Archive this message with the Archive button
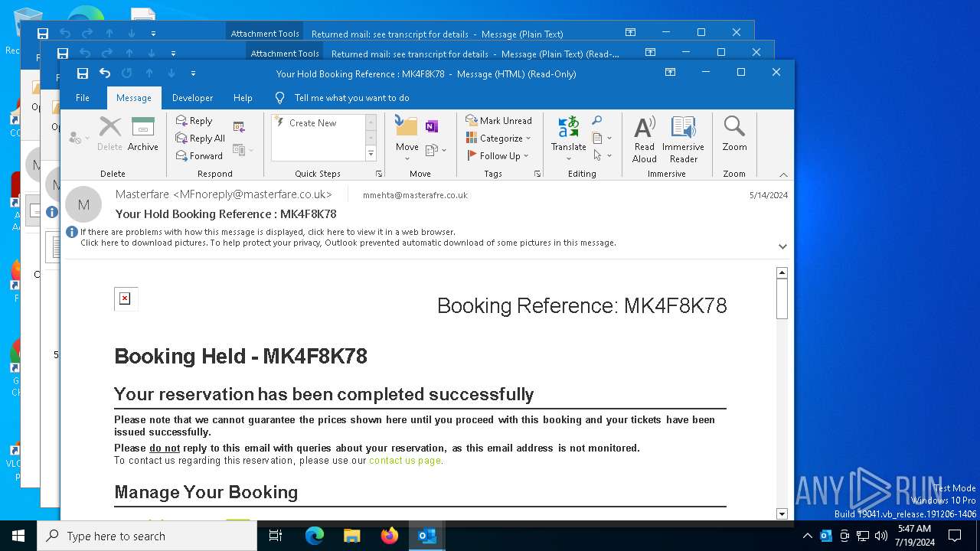The height and width of the screenshot is (551, 980). (x=143, y=134)
